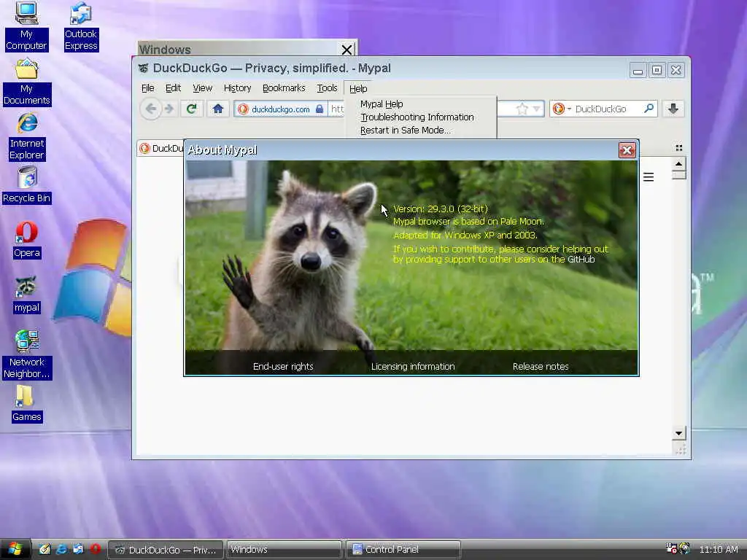Open the Recycle Bin icon
The width and height of the screenshot is (747, 560).
point(27,184)
